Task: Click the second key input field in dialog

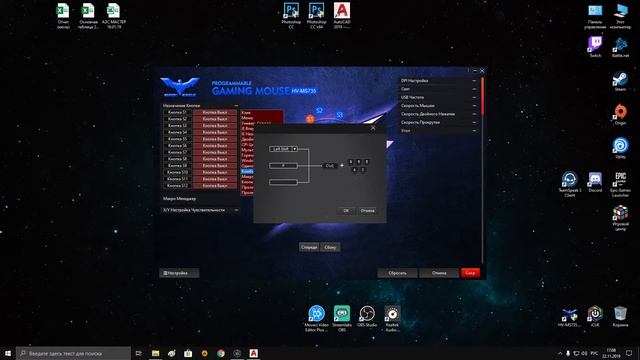Action: pyautogui.click(x=283, y=165)
